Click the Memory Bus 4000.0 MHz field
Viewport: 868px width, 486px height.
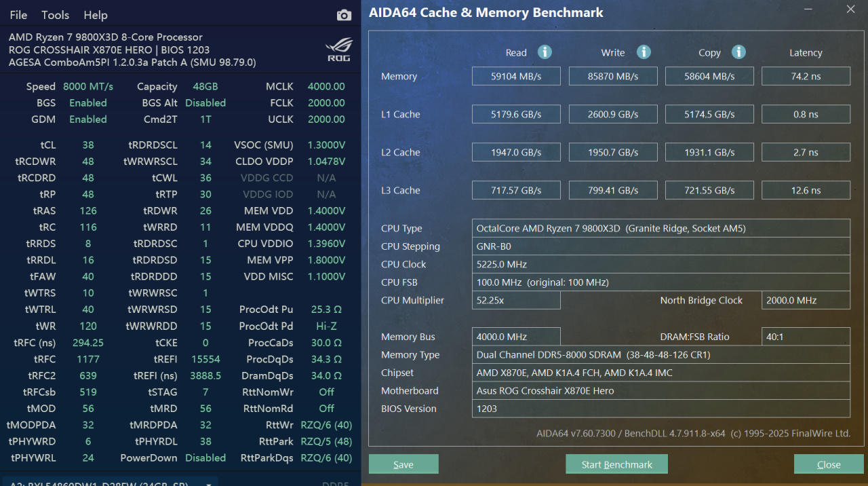pyautogui.click(x=517, y=337)
